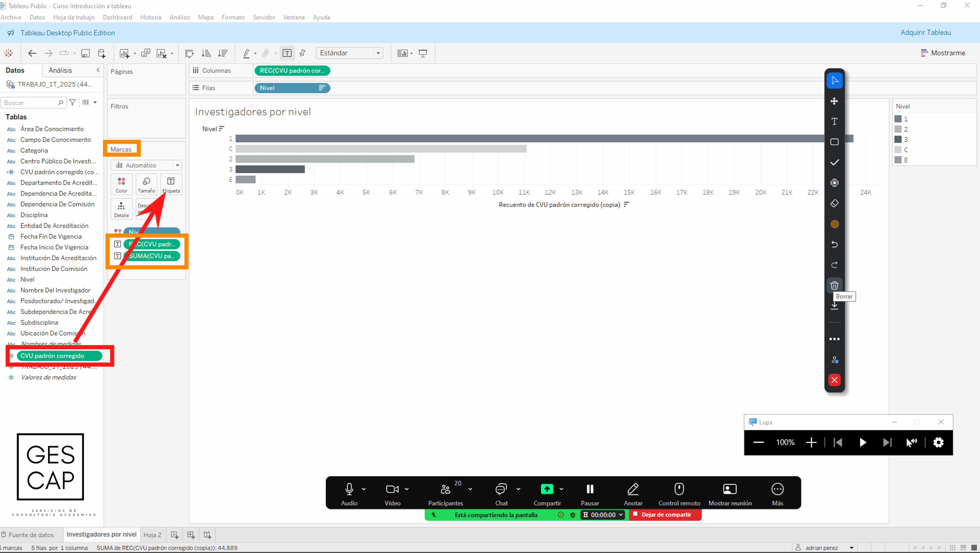Toggle show mark labels toolbar button
The width and height of the screenshot is (980, 553).
click(x=287, y=53)
